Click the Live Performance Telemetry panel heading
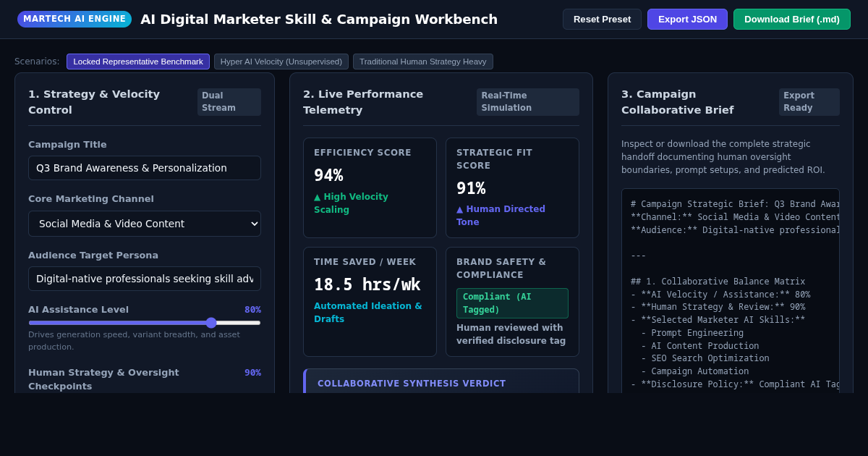The image size is (868, 456). [x=363, y=102]
